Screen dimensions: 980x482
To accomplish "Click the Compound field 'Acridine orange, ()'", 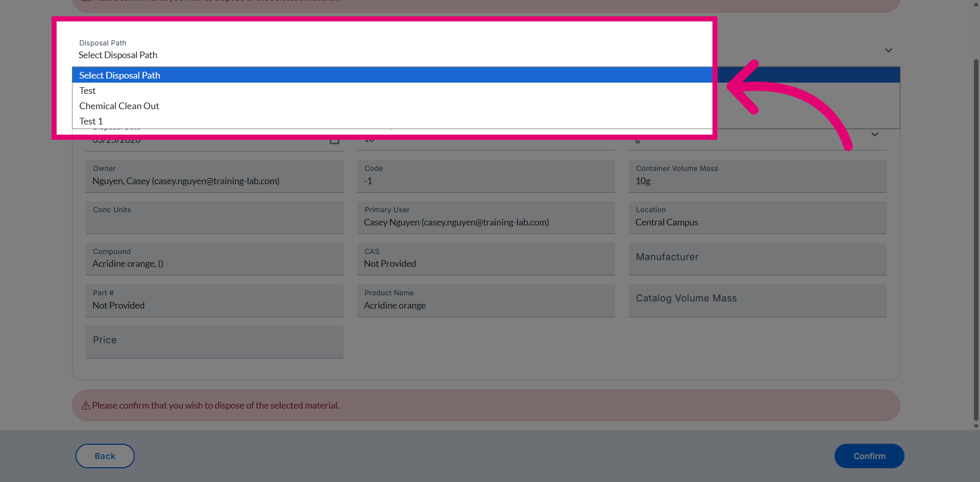I will click(x=214, y=259).
